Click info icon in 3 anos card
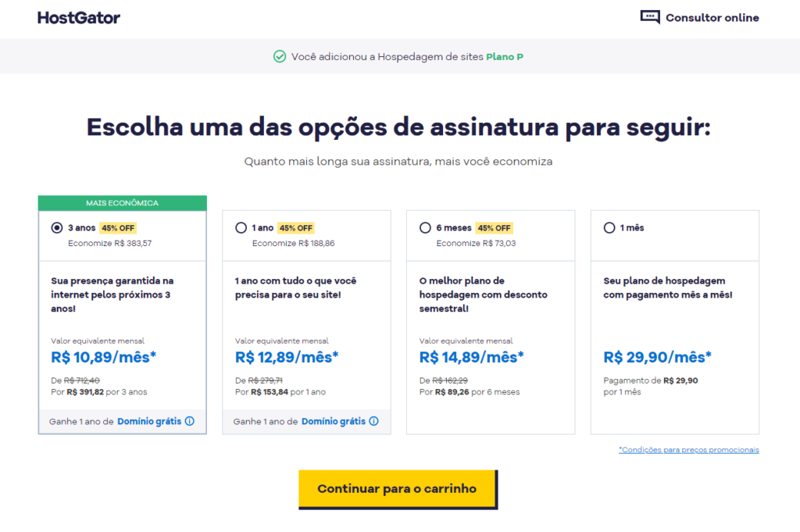 coord(190,421)
